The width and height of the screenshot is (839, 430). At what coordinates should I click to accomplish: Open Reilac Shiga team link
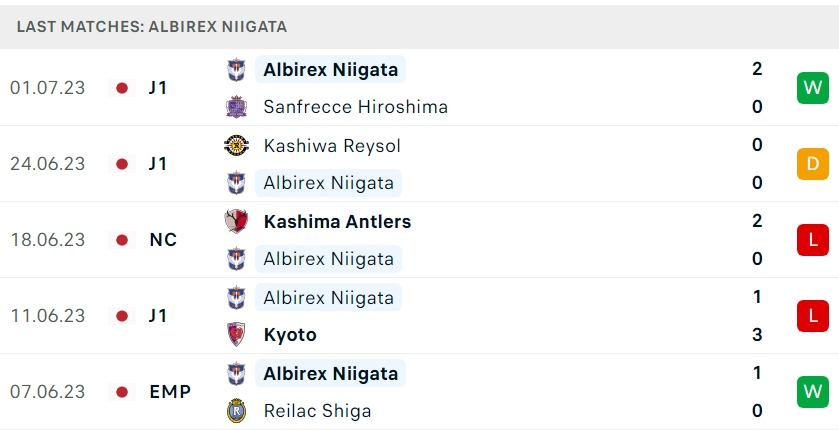(317, 411)
